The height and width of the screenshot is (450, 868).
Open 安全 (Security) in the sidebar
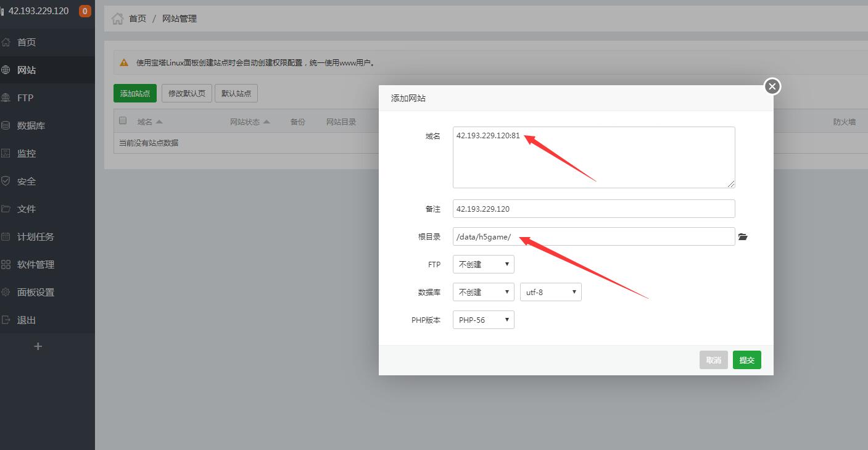tap(27, 181)
